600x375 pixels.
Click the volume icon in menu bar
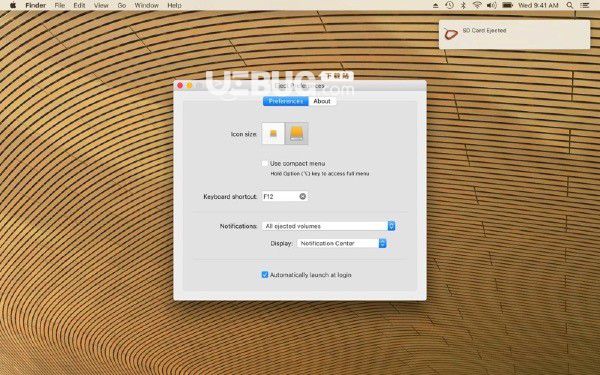[492, 5]
